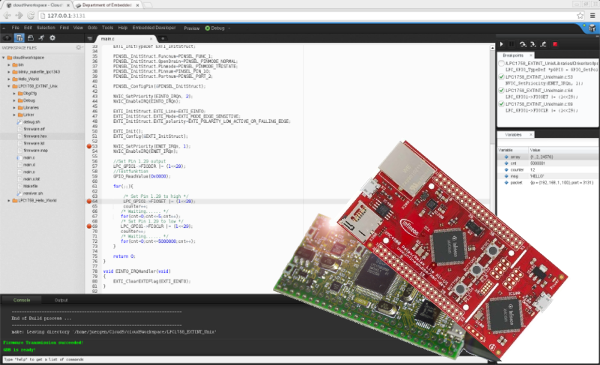
Task: Click the Step Over debugger icon
Action: (x=523, y=44)
